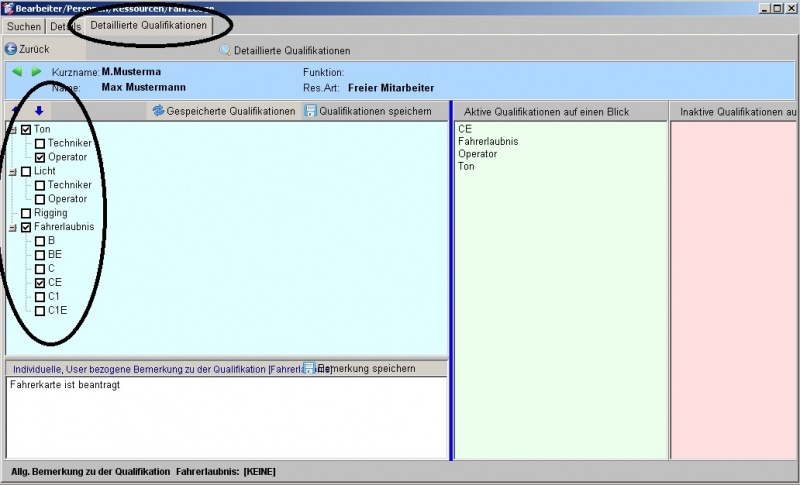The height and width of the screenshot is (485, 800).
Task: Minimize the Bearbeiter window
Action: click(764, 8)
